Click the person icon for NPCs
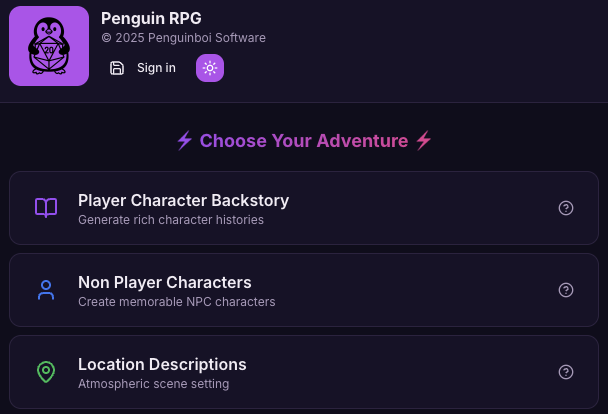The height and width of the screenshot is (414, 608). 46,290
